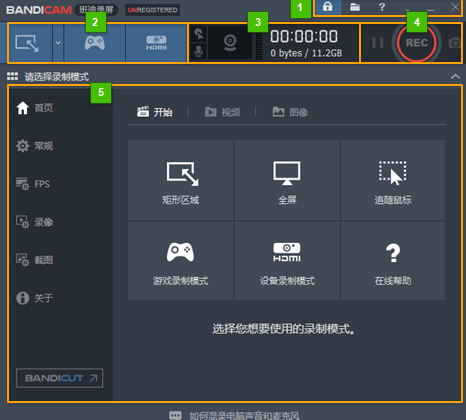Select the 开始 tab
466x420 pixels.
tap(154, 112)
